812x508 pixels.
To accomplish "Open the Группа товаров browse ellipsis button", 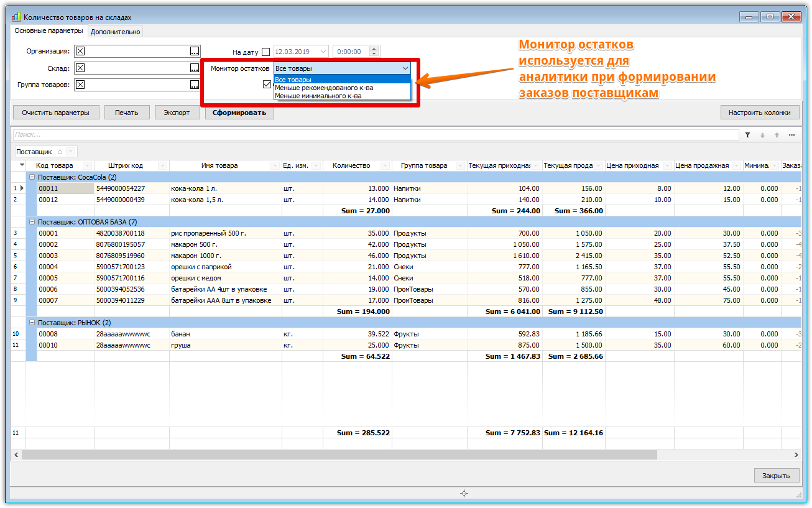I will click(195, 85).
